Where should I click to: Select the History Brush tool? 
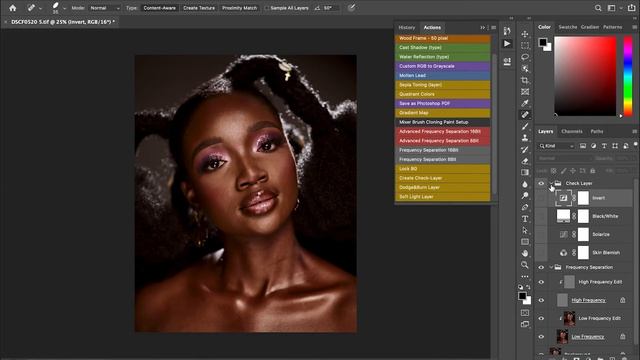[525, 149]
